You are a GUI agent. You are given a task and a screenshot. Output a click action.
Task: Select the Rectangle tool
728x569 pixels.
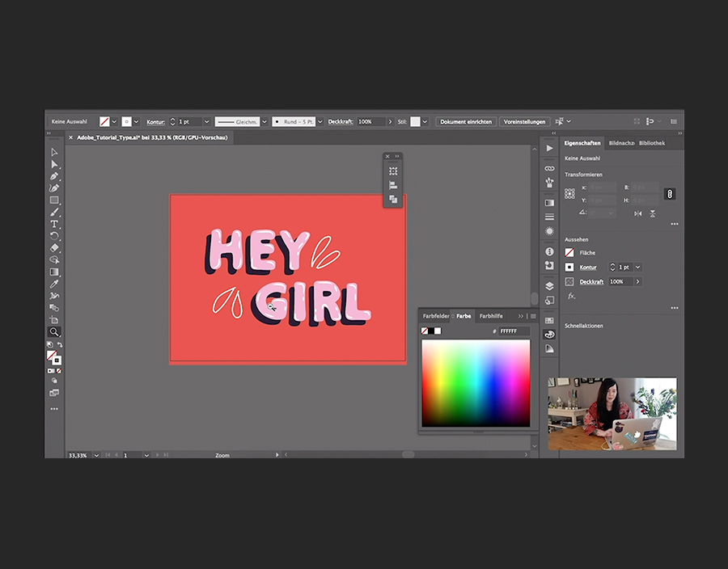coord(54,200)
